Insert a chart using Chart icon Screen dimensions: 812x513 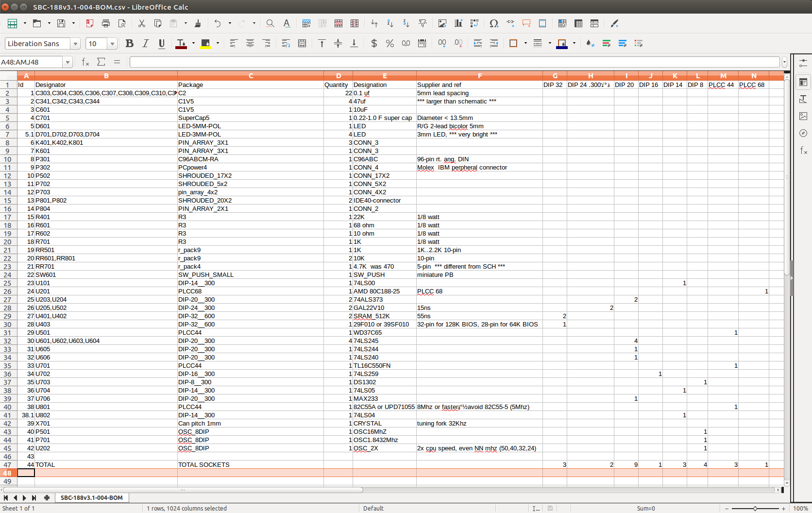(x=458, y=23)
